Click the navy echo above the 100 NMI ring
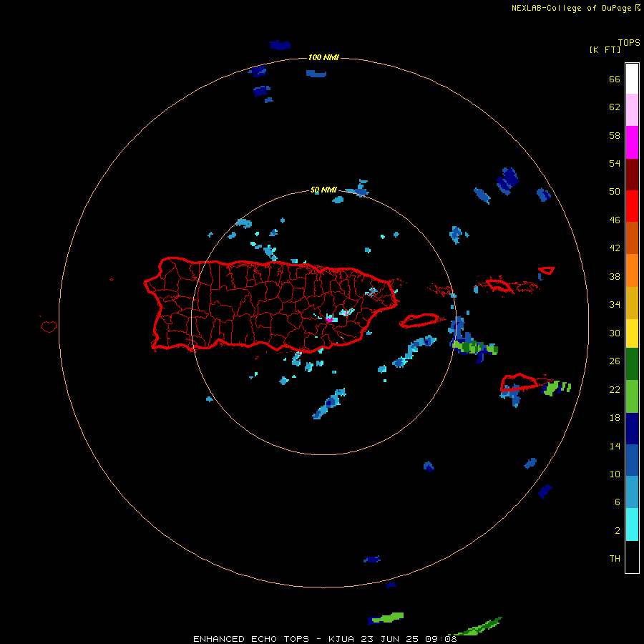This screenshot has height=644, width=644. (280, 45)
